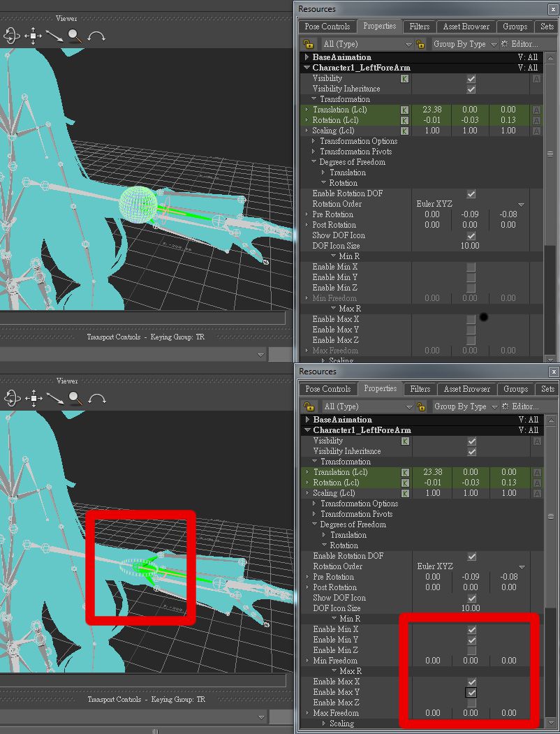The image size is (560, 734).
Task: Open dropdown arrow below upper Transport Controls
Action: click(260, 355)
